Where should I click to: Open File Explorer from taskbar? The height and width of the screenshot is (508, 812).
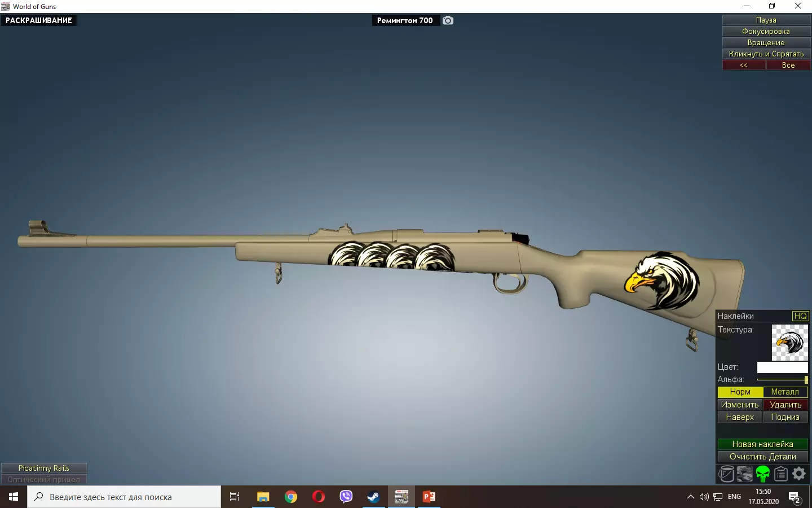(x=263, y=497)
